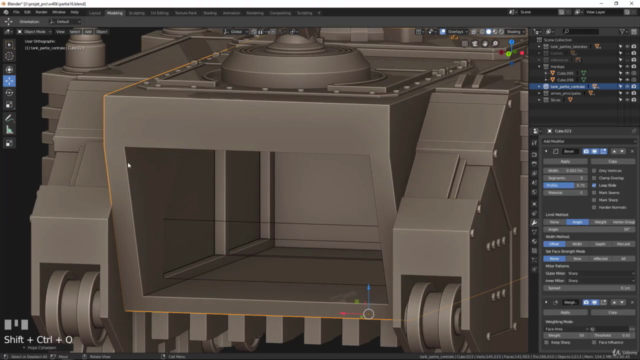Apply the Bevel modifier
This screenshot has width=640, height=360.
(x=565, y=162)
